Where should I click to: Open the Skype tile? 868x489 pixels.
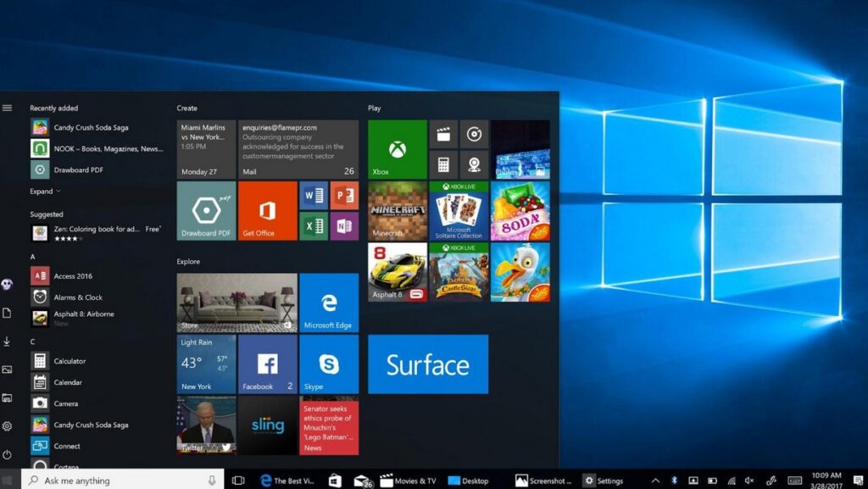point(329,364)
